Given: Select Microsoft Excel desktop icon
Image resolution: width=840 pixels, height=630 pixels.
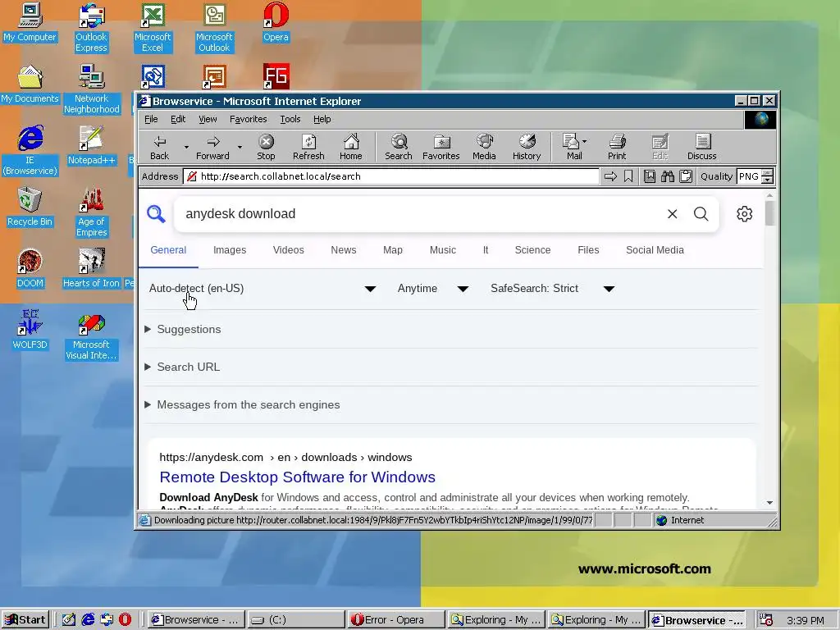Looking at the screenshot, I should pyautogui.click(x=153, y=27).
